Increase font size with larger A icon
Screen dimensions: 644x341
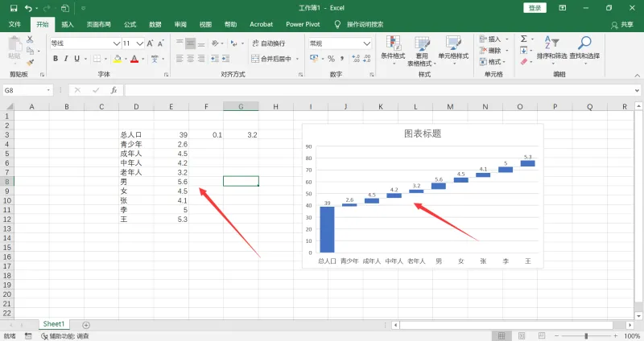[x=151, y=43]
